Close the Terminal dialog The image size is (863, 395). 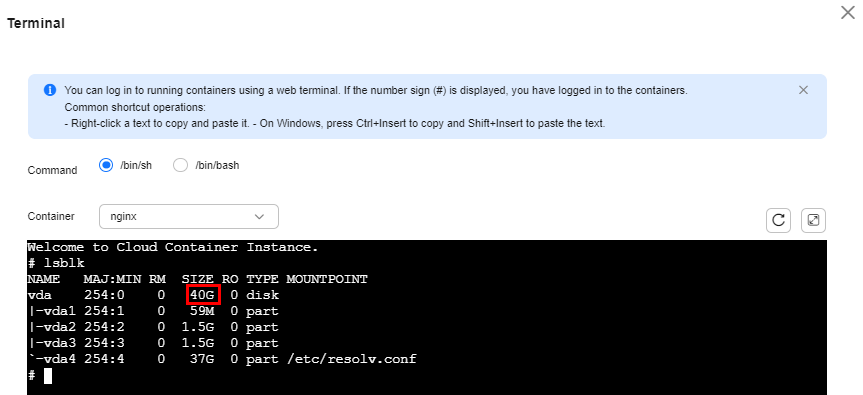(x=848, y=13)
